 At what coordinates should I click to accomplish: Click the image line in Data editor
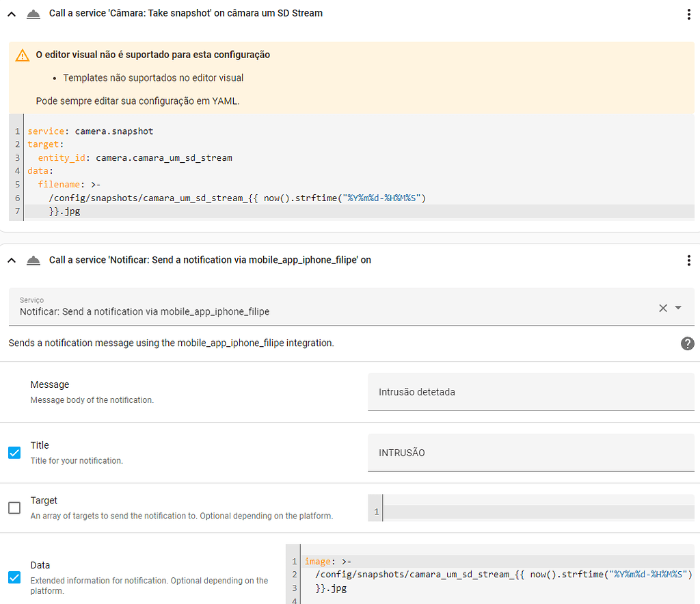point(328,562)
